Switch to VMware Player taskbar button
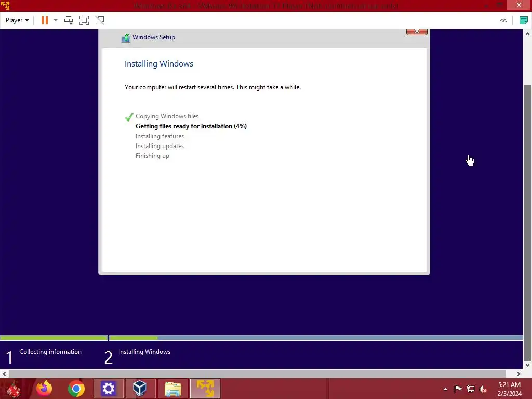This screenshot has height=399, width=532. 205,389
